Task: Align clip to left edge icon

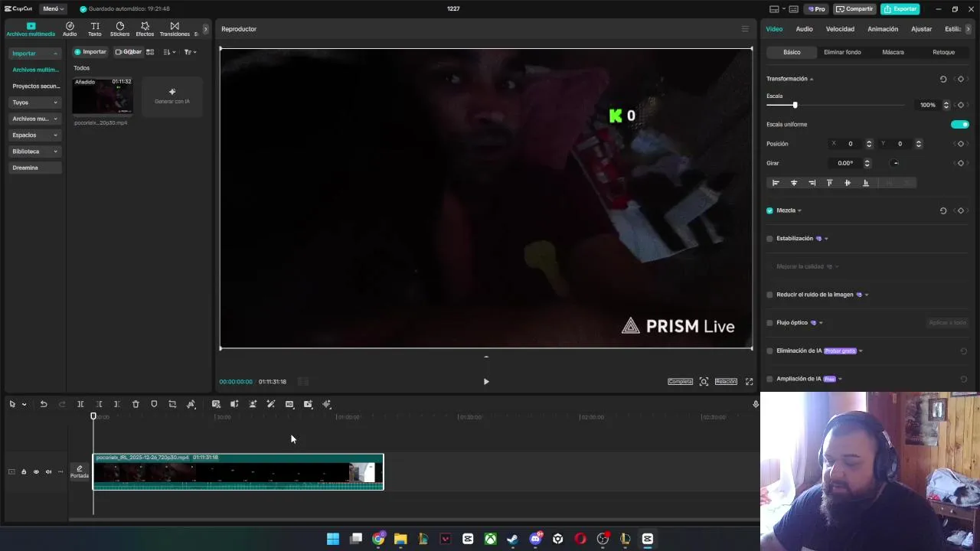Action: pyautogui.click(x=776, y=183)
